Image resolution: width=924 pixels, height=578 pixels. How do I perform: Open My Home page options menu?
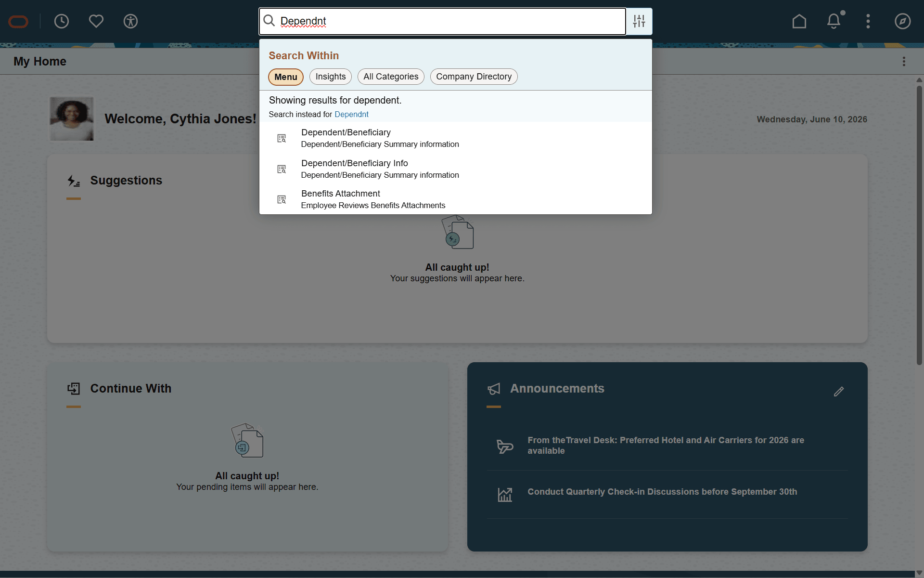click(904, 61)
